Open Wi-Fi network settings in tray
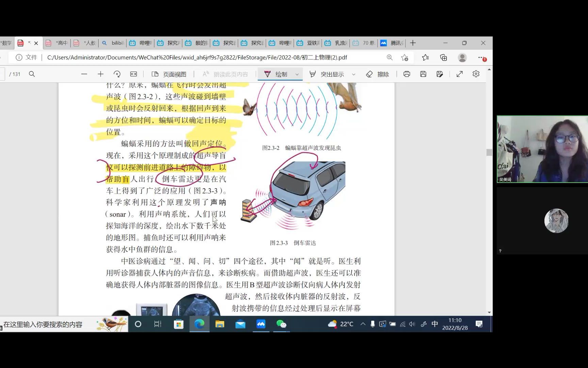The image size is (588, 368). tap(403, 324)
